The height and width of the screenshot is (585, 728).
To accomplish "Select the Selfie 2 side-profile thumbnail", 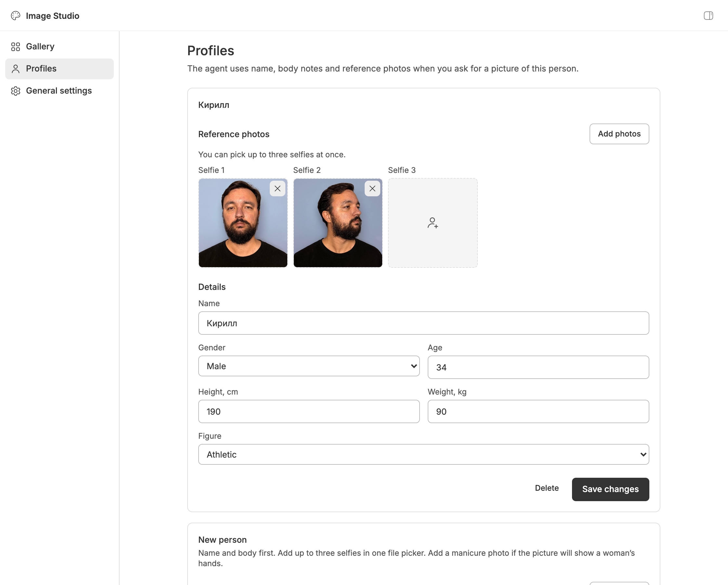I will (x=338, y=223).
